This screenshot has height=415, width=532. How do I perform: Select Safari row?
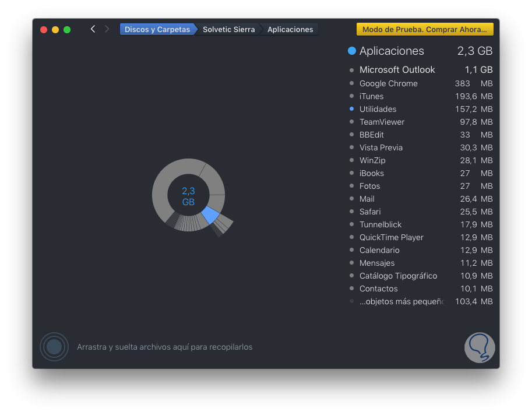pyautogui.click(x=421, y=212)
